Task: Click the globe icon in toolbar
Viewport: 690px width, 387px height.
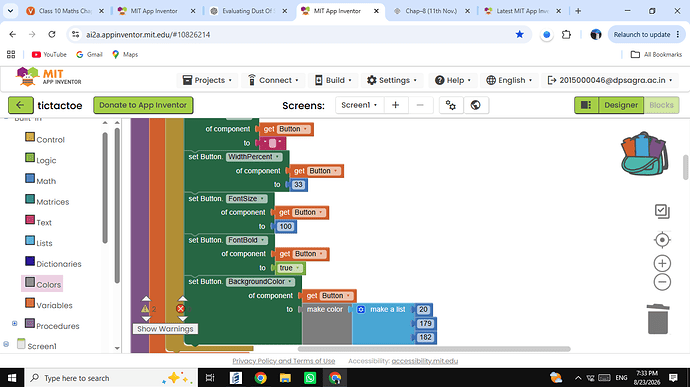Action: click(475, 105)
